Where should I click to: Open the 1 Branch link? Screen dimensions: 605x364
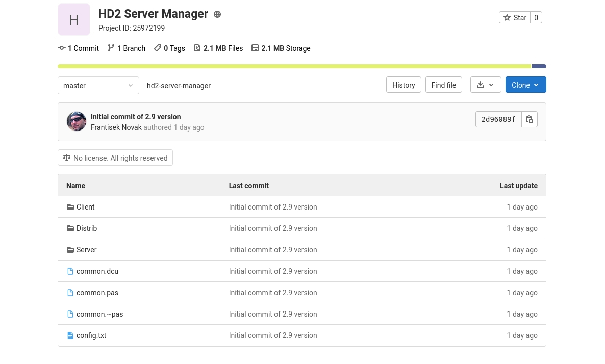point(127,48)
